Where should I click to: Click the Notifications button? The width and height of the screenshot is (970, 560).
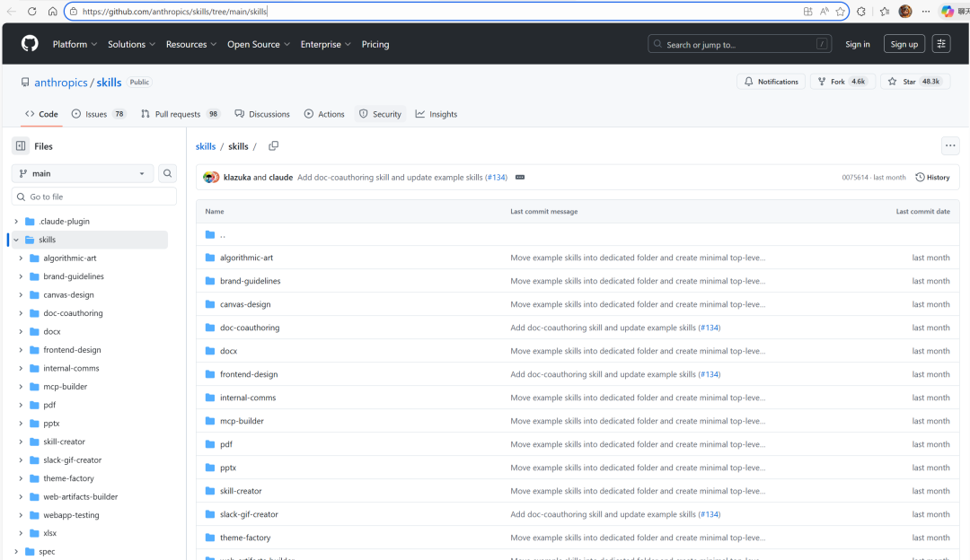(x=772, y=82)
